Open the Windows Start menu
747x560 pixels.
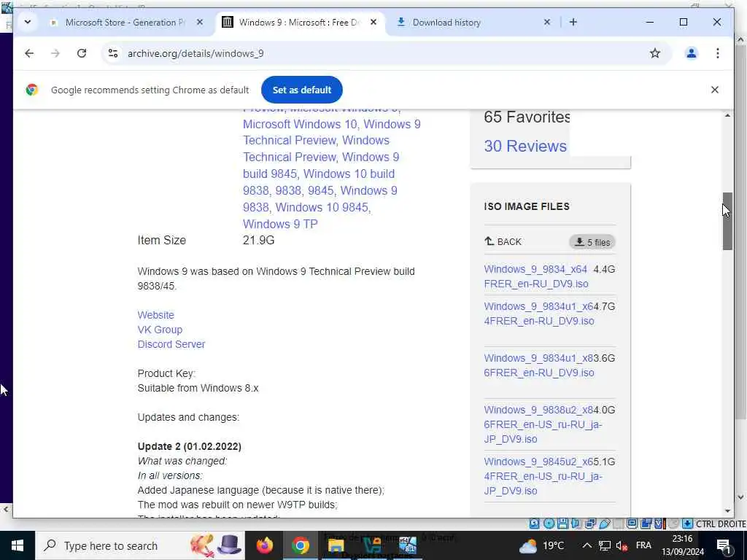18,545
